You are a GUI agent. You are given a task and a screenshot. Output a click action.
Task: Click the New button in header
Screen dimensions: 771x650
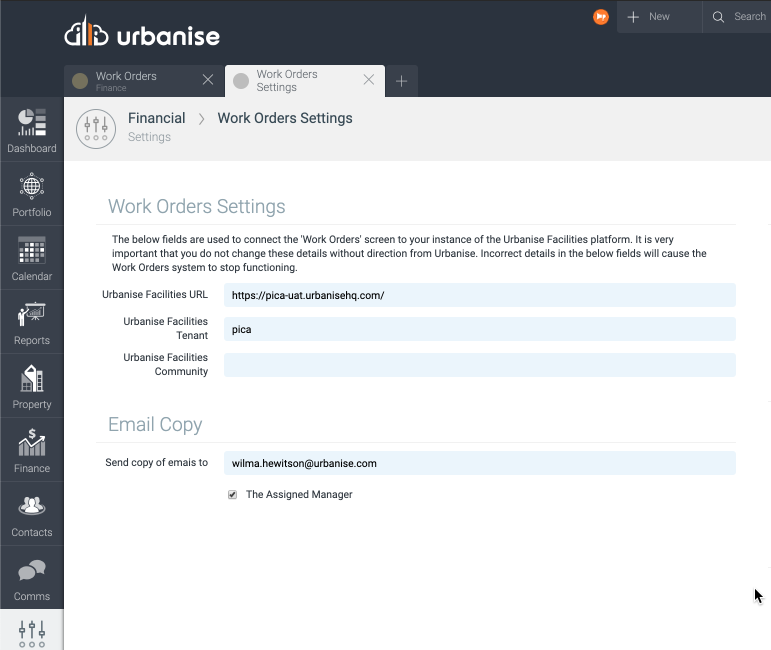coord(649,17)
